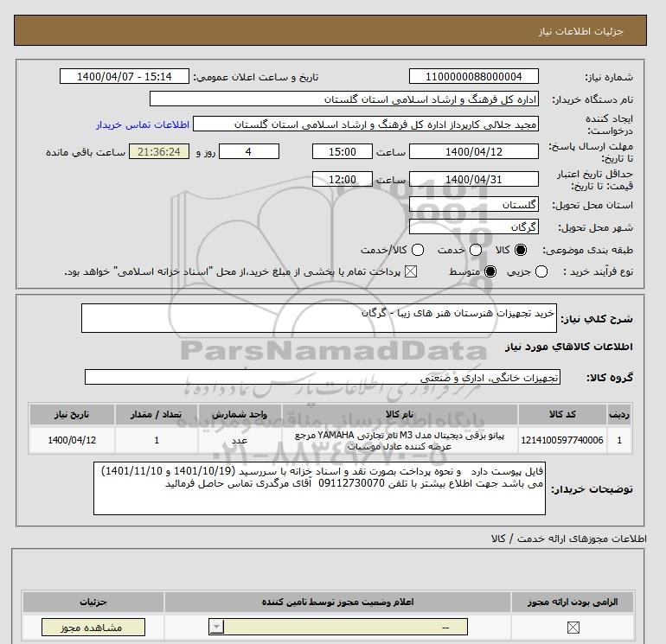Click the جزئیات اطلاعات نیاز page title

pyautogui.click(x=580, y=31)
